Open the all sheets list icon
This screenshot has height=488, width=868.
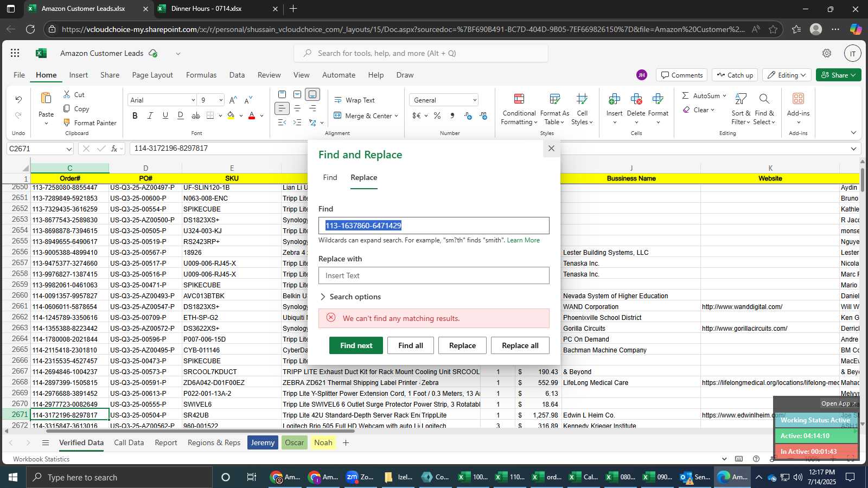pos(46,443)
